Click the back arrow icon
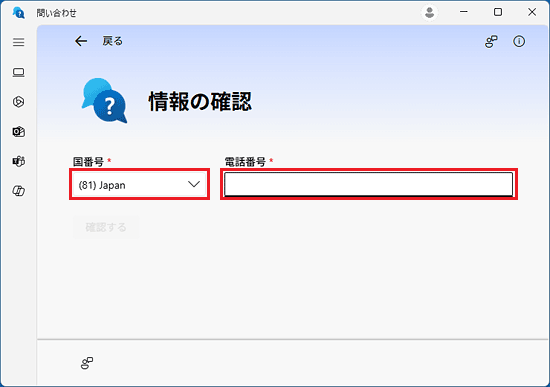The width and height of the screenshot is (550, 387). click(x=81, y=41)
